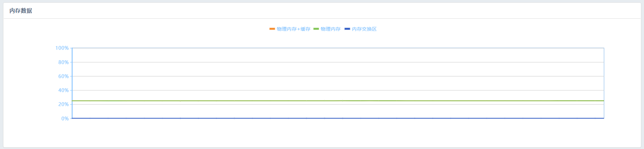Click the orange 物理内存+缓存 legend swatch
The width and height of the screenshot is (644, 149).
point(272,29)
